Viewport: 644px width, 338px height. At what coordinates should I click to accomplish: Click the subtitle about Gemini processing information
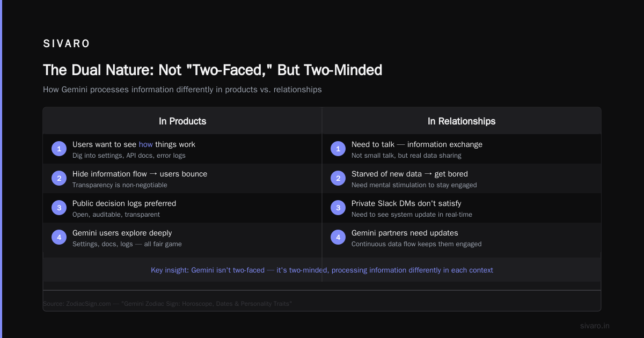click(182, 90)
